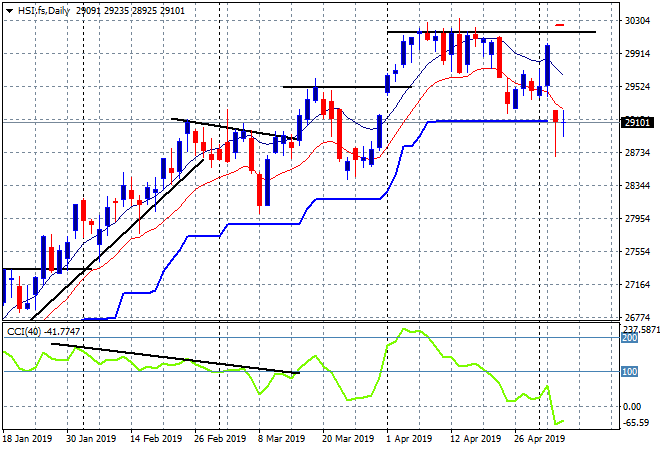Click the 29914 price scale label
Screen dimensions: 660x450
tap(637, 53)
